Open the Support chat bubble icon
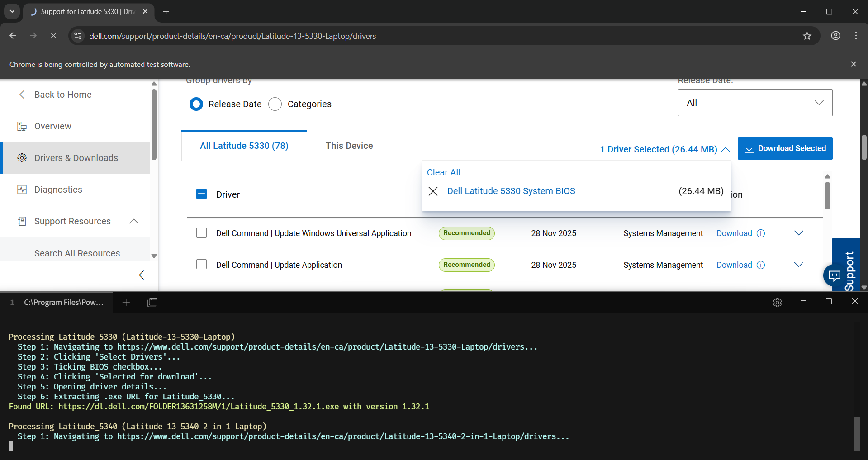This screenshot has width=868, height=460. pos(835,275)
